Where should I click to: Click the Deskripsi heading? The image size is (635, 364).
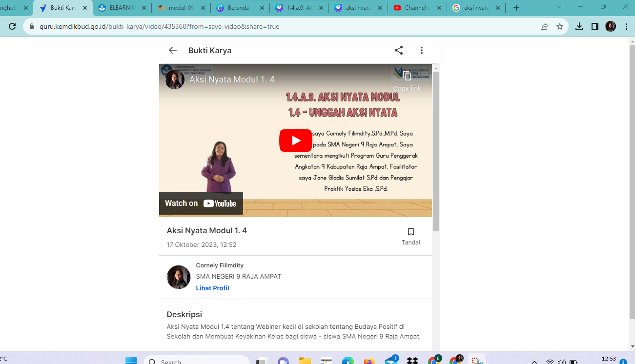tap(184, 314)
